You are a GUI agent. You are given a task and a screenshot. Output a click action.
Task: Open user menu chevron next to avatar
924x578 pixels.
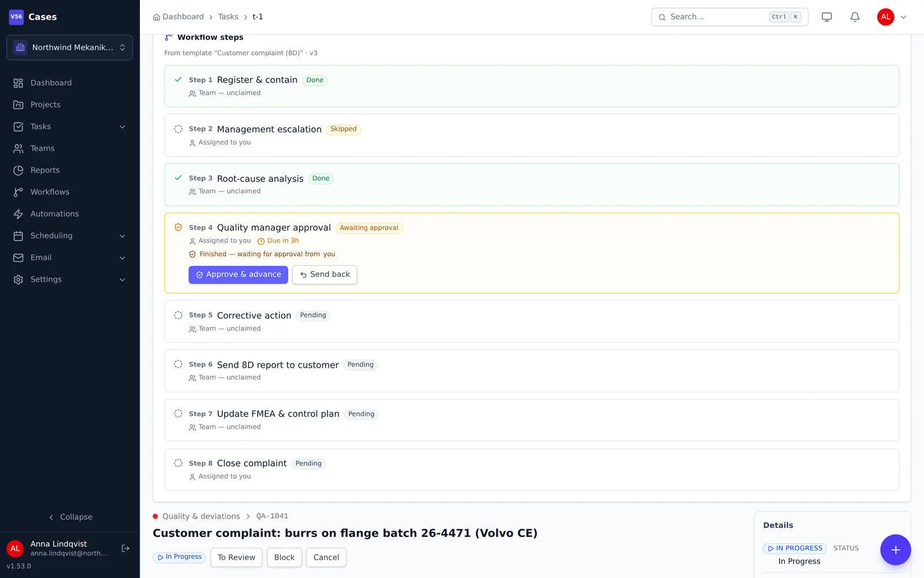903,17
